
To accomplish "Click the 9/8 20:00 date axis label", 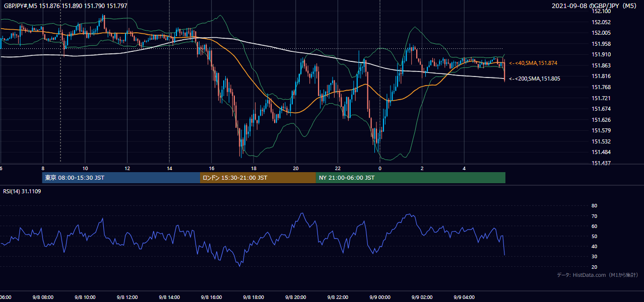I will [296, 297].
